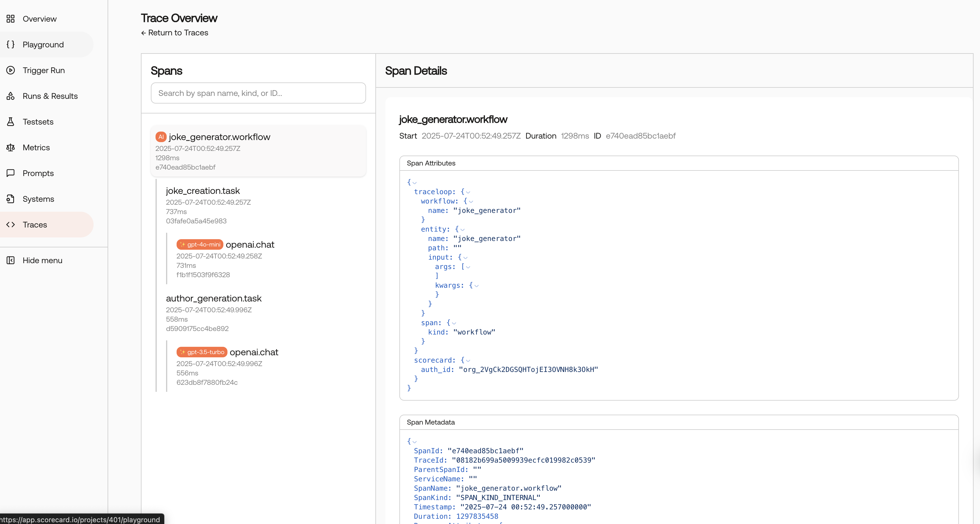The height and width of the screenshot is (524, 980).
Task: Collapse the traceloop object
Action: point(468,192)
